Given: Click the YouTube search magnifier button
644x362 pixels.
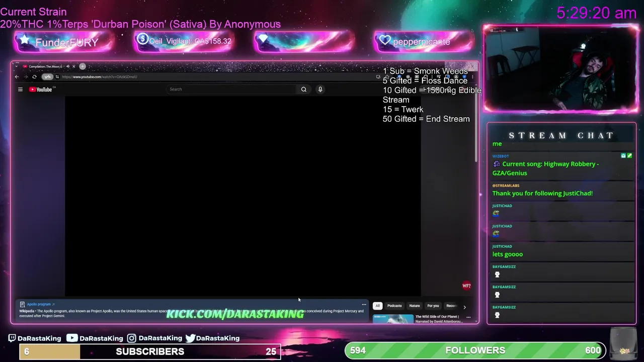Looking at the screenshot, I should [x=303, y=89].
